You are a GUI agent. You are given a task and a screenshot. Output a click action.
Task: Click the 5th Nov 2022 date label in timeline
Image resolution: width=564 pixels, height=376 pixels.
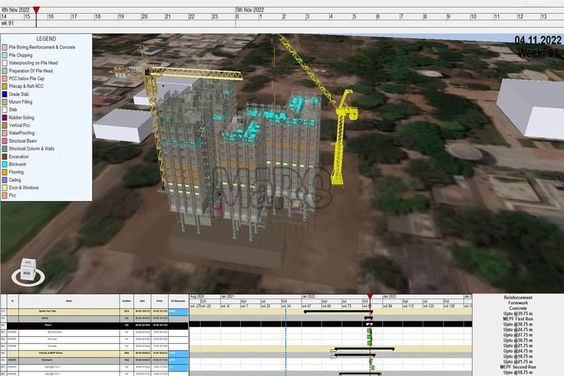click(250, 10)
